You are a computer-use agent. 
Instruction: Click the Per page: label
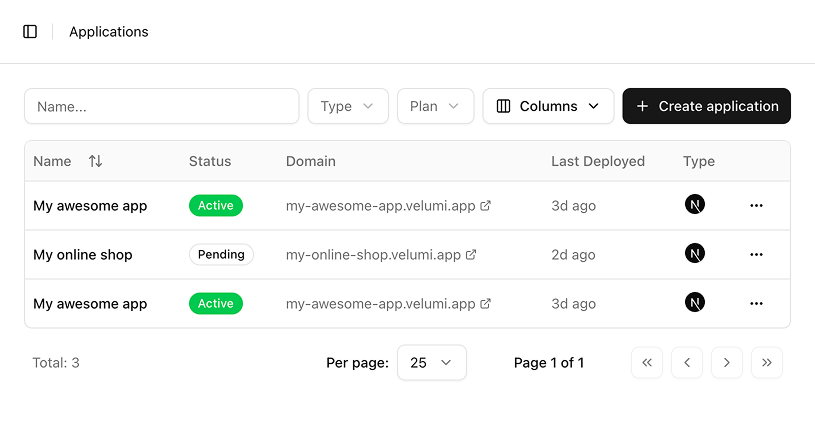pos(357,363)
